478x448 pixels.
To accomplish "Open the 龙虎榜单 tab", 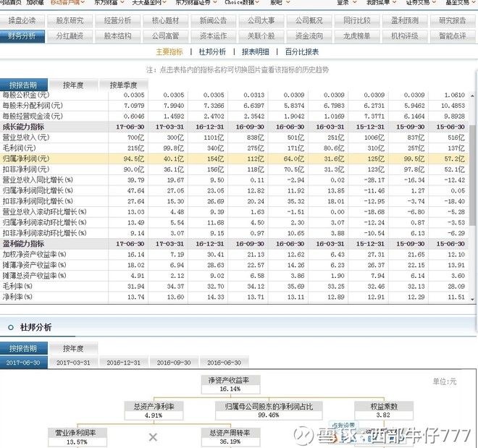I will 357,36.
